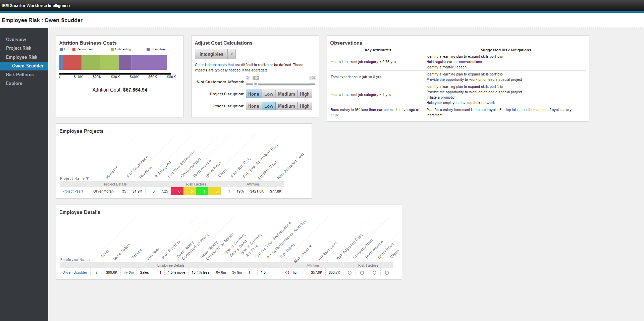Screen dimensions: 644x321
Task: Set Other Disruption to High
Action: pyautogui.click(x=305, y=106)
